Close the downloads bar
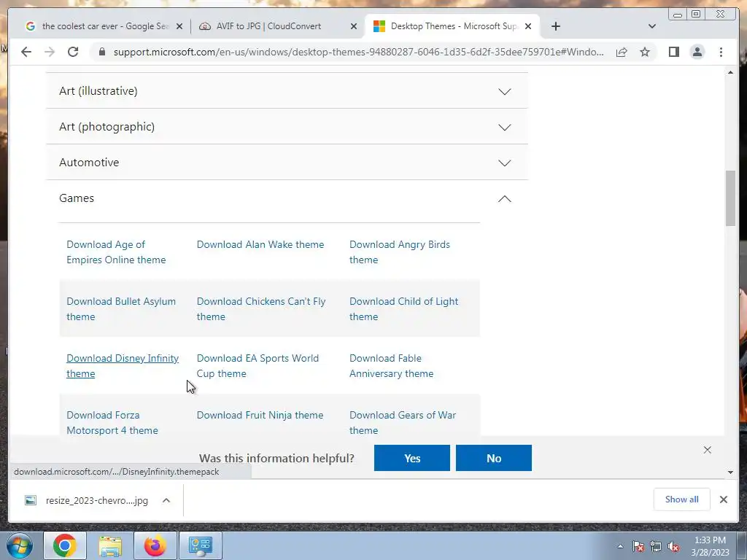The image size is (747, 560). (x=723, y=499)
